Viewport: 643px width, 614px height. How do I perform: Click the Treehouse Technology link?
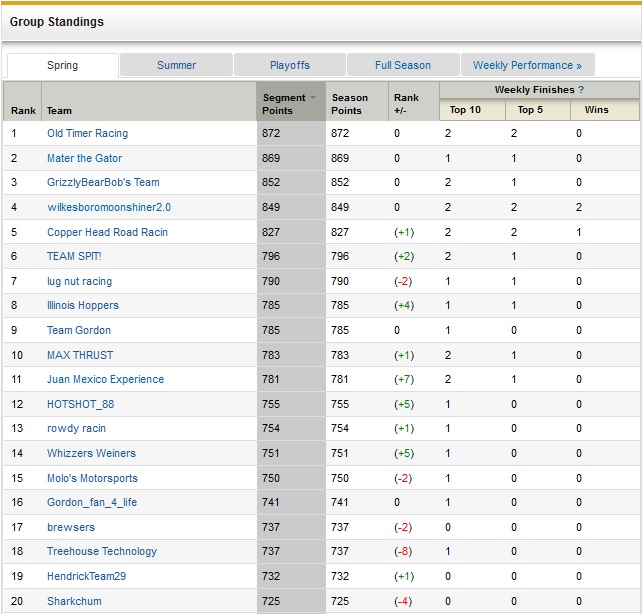101,551
